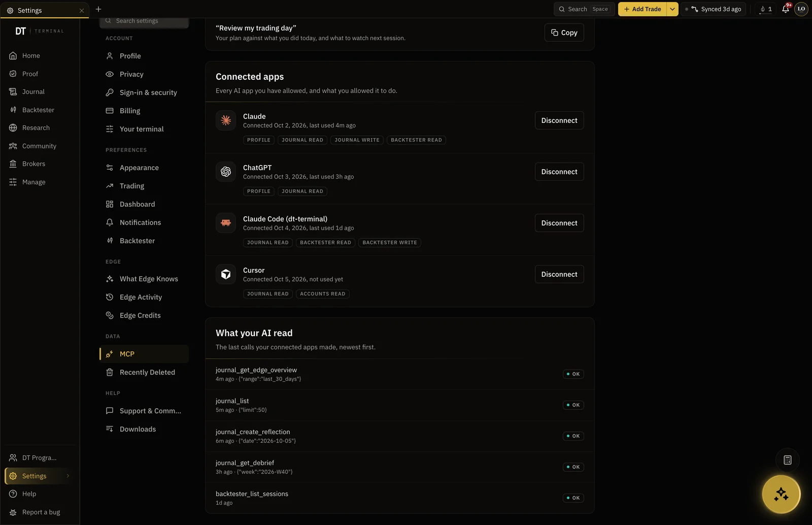Disconnect the ChatGPT app
Viewport: 812px width, 525px height.
pyautogui.click(x=559, y=172)
